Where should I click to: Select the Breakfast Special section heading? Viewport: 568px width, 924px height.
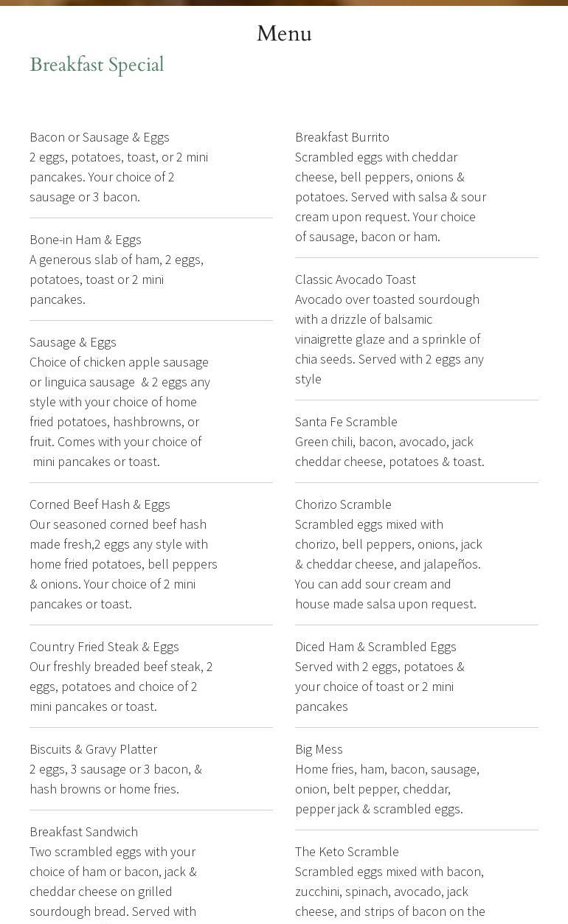(x=97, y=65)
